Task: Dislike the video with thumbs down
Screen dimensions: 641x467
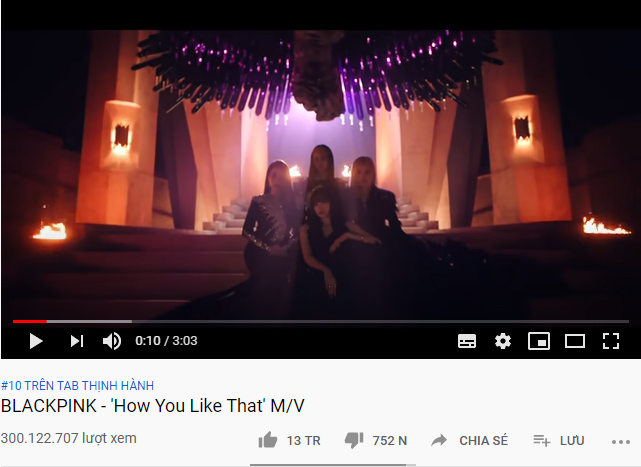Action: pyautogui.click(x=354, y=440)
